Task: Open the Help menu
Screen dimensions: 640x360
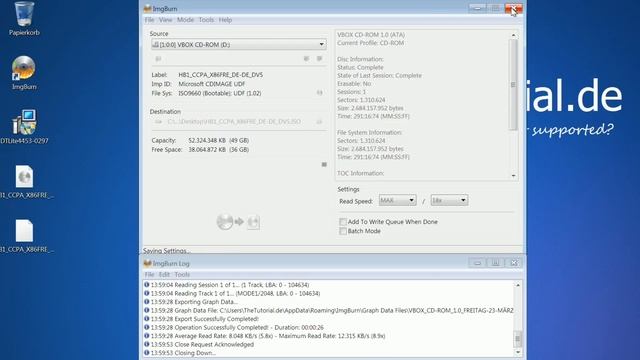Action: click(225, 20)
